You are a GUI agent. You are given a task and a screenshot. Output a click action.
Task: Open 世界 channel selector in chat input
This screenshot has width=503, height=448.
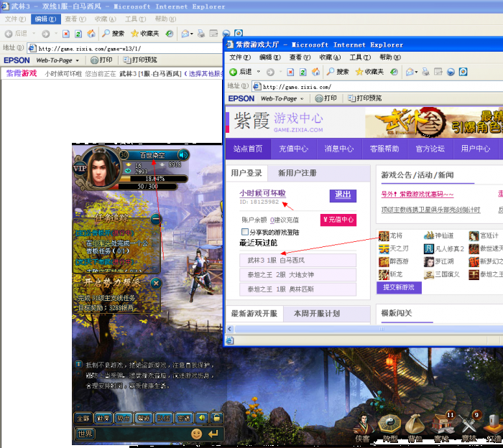(85, 434)
